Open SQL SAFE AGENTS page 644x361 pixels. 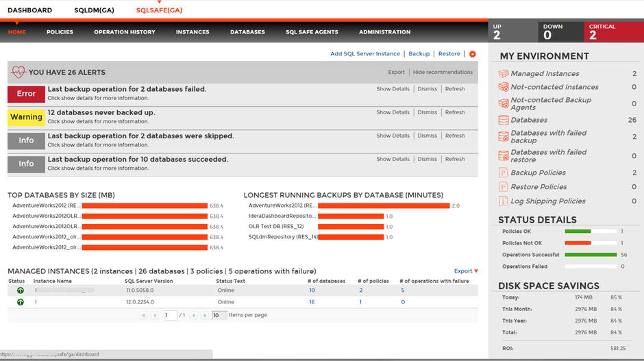pyautogui.click(x=312, y=32)
